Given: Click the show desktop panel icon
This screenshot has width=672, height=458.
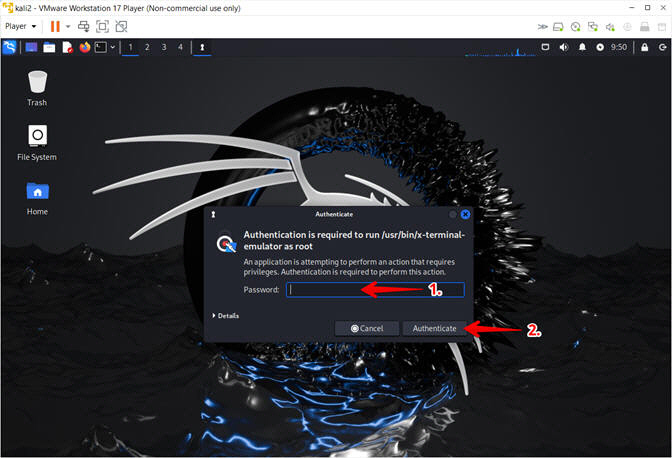Looking at the screenshot, I should pos(31,47).
